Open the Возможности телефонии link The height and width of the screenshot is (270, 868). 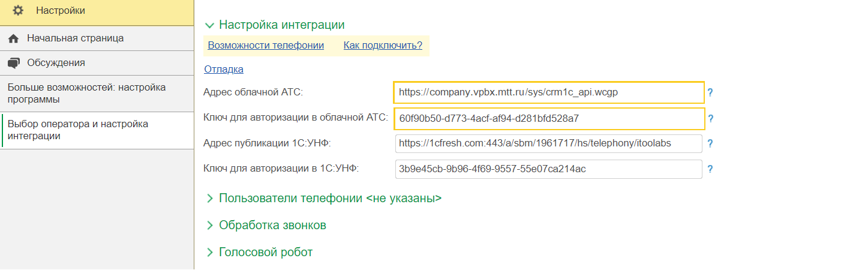(266, 45)
